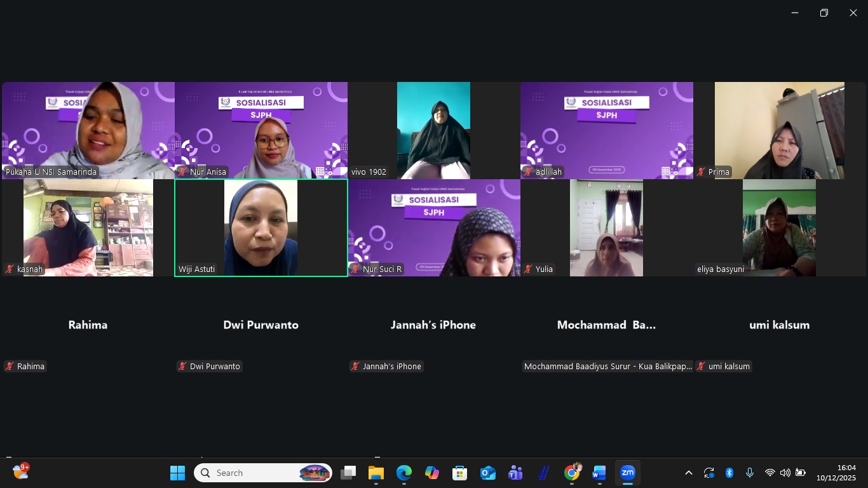
Task: Open the Windows Start menu
Action: (x=177, y=473)
